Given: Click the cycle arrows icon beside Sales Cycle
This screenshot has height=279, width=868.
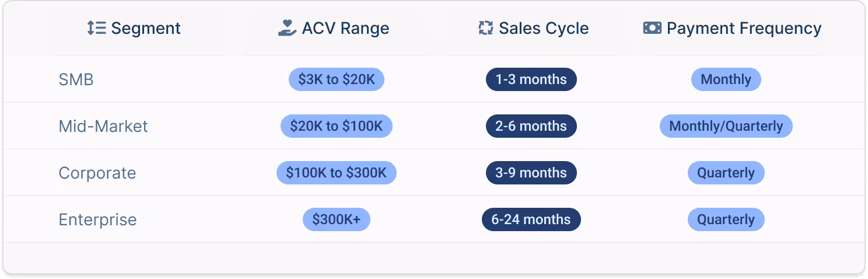Looking at the screenshot, I should (x=485, y=28).
